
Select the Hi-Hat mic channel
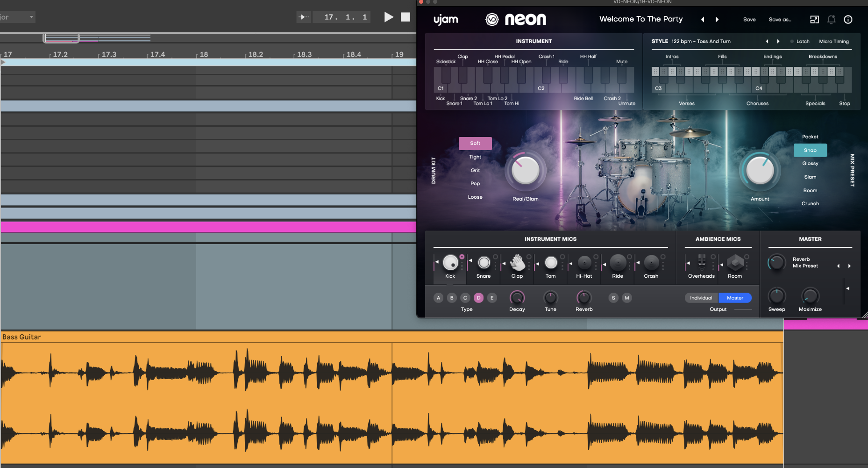pos(584,263)
